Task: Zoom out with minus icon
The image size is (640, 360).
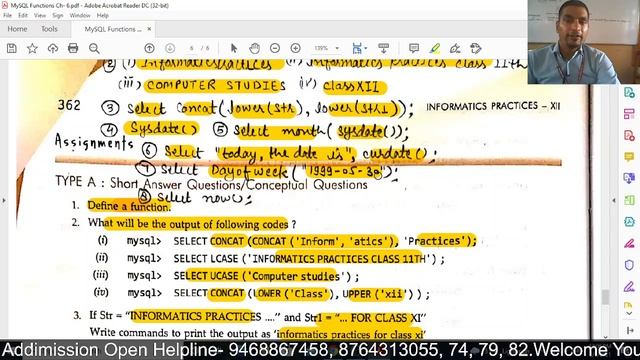Action: point(275,49)
